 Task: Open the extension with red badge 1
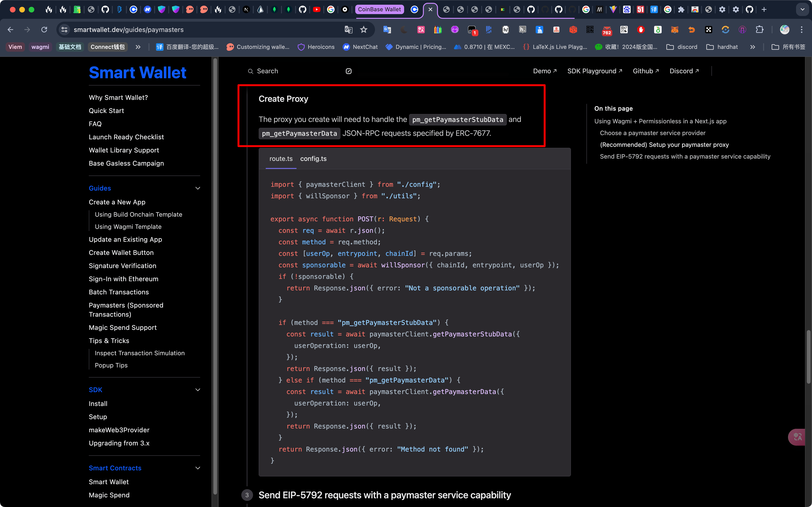coord(472,31)
